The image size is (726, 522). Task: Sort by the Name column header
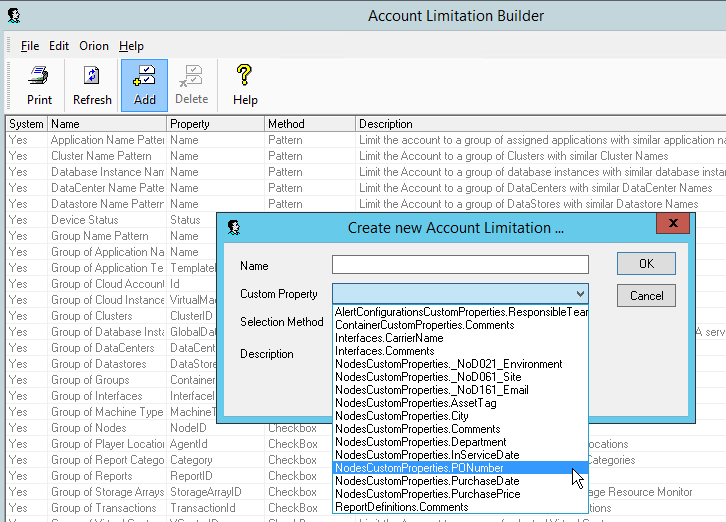pos(107,124)
